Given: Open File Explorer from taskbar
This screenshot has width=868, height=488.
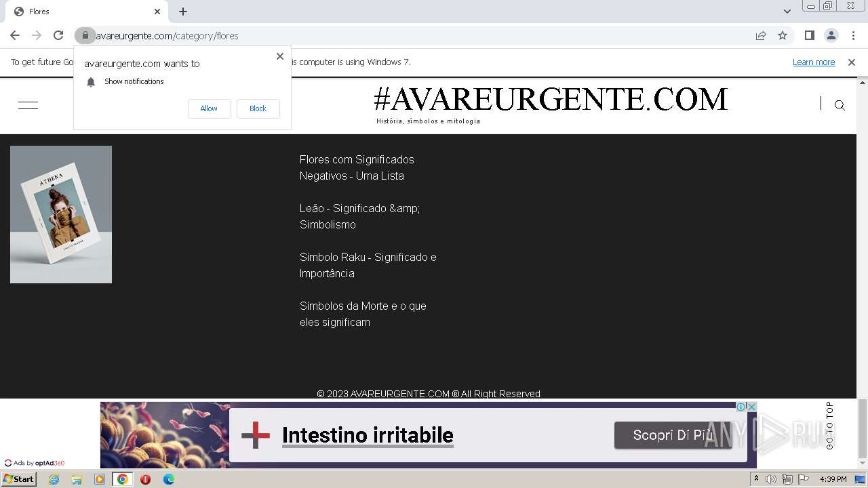Looking at the screenshot, I should (x=77, y=479).
